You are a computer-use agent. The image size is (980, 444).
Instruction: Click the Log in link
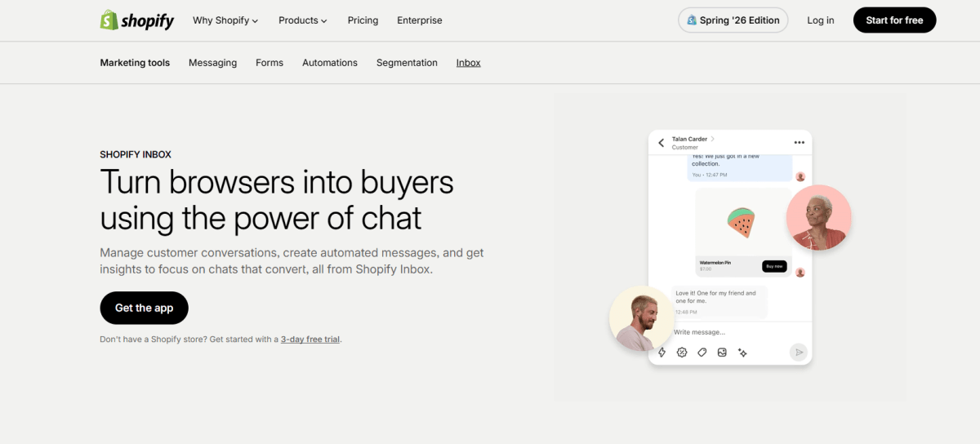821,20
